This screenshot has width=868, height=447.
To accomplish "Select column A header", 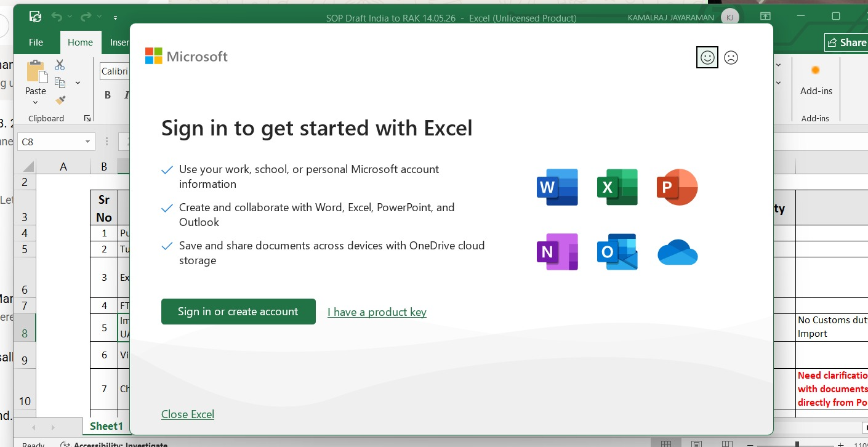I will coord(63,166).
